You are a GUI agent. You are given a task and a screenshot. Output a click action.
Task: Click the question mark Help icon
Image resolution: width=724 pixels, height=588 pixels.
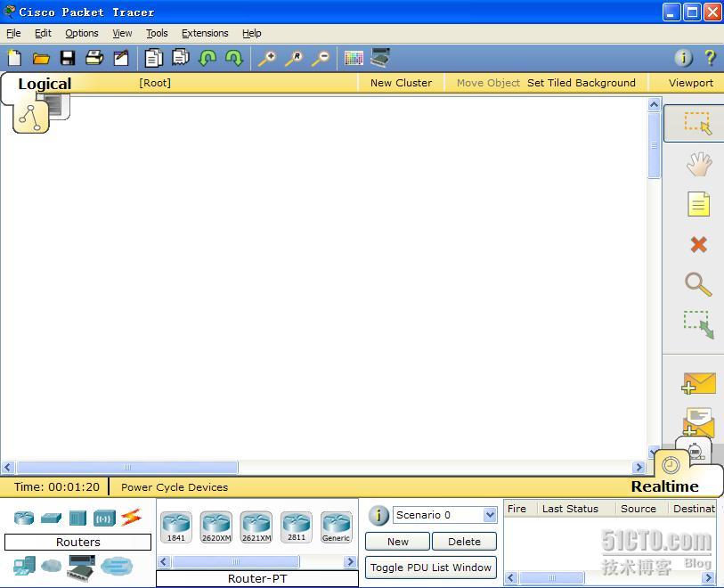tap(710, 58)
